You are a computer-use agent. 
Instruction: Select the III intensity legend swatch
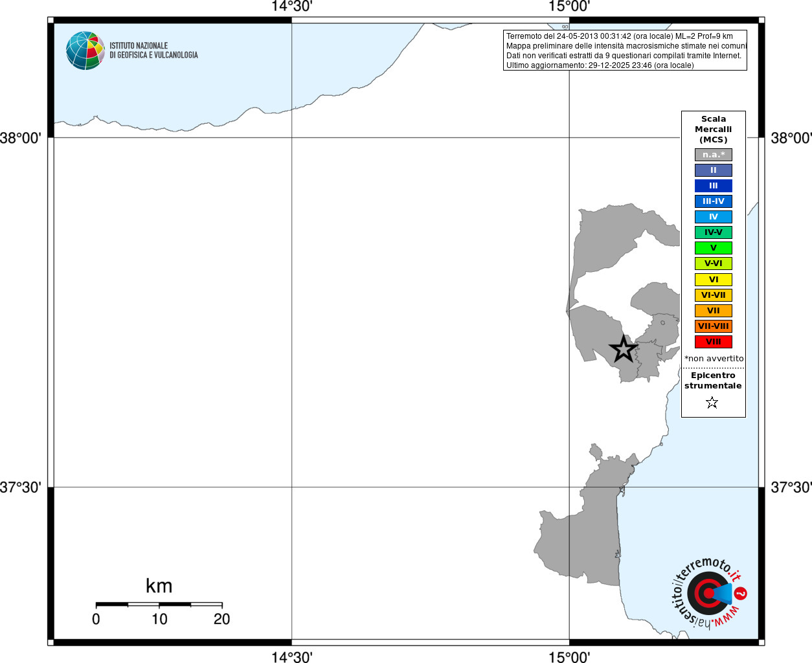714,186
